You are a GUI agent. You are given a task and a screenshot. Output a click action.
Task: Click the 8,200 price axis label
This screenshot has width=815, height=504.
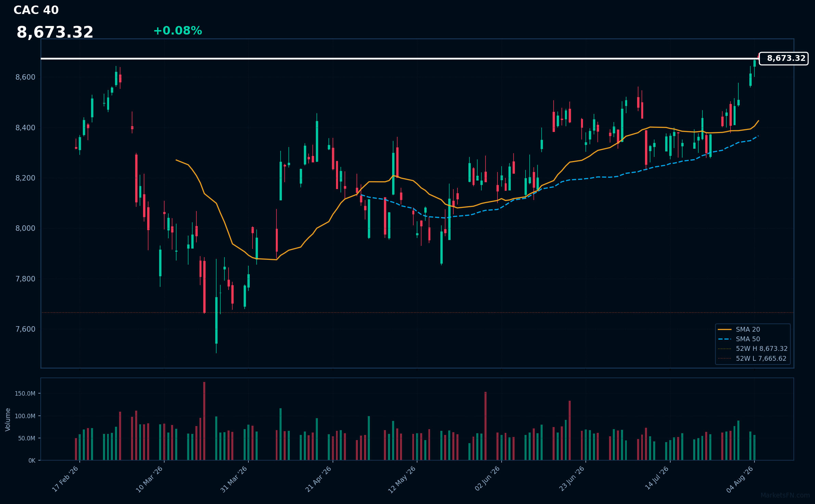[25, 178]
